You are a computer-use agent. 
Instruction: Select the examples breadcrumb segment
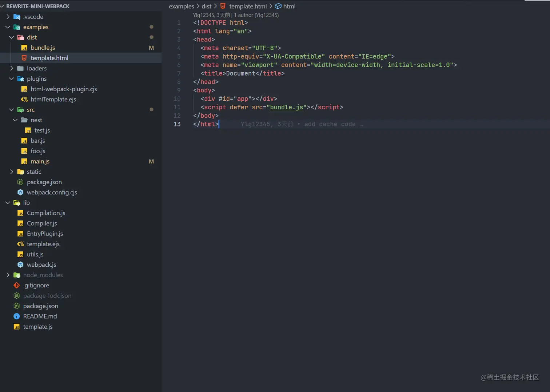point(182,6)
